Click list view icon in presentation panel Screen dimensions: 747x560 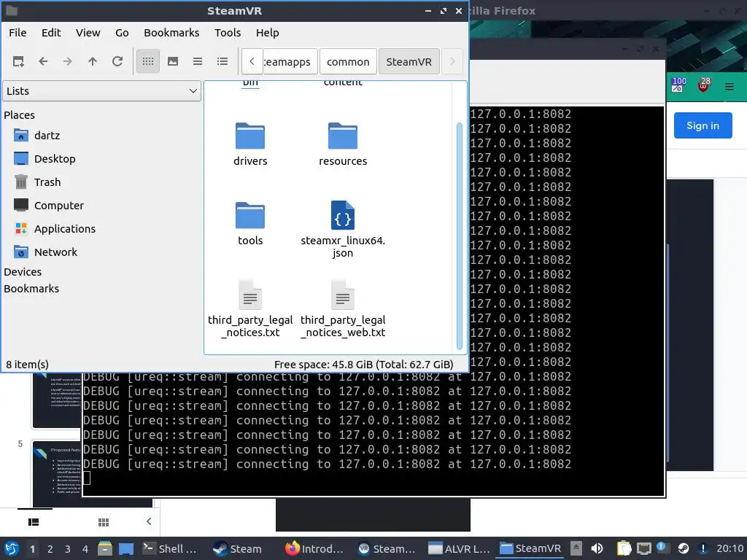click(34, 522)
